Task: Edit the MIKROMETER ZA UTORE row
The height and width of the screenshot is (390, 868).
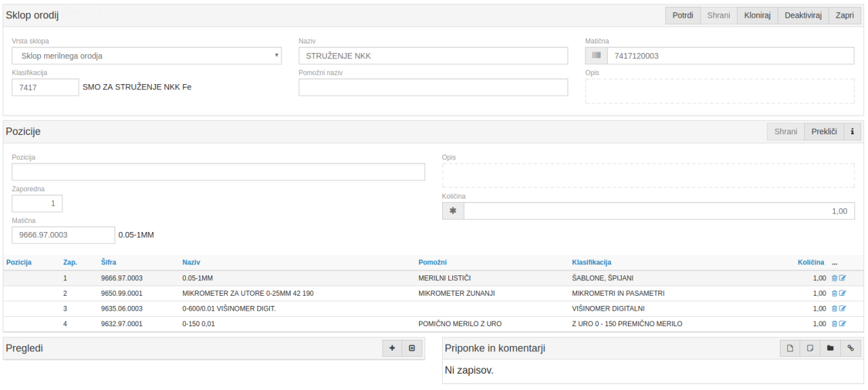Action: point(843,294)
